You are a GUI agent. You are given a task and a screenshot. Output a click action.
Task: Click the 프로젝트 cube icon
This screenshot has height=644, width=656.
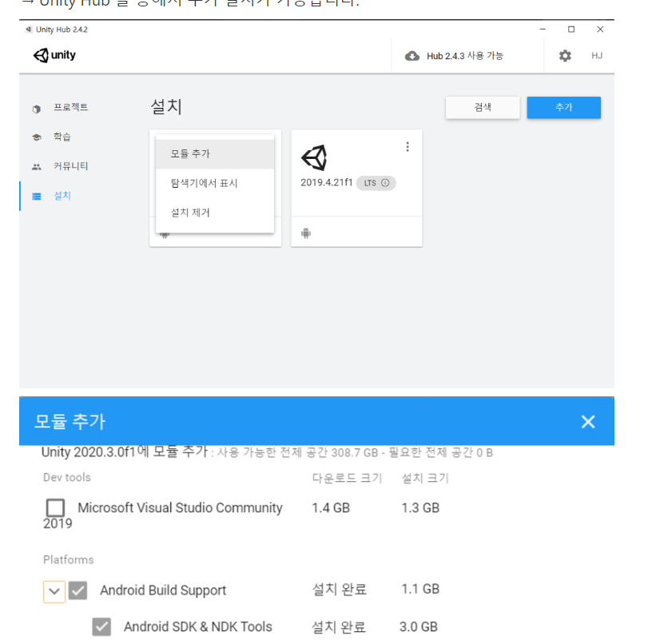coord(37,109)
